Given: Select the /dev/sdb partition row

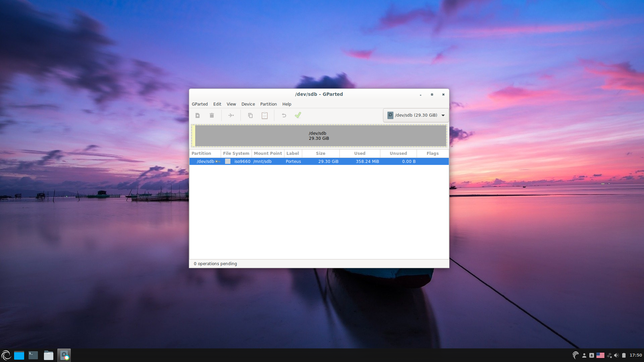Looking at the screenshot, I should (319, 161).
